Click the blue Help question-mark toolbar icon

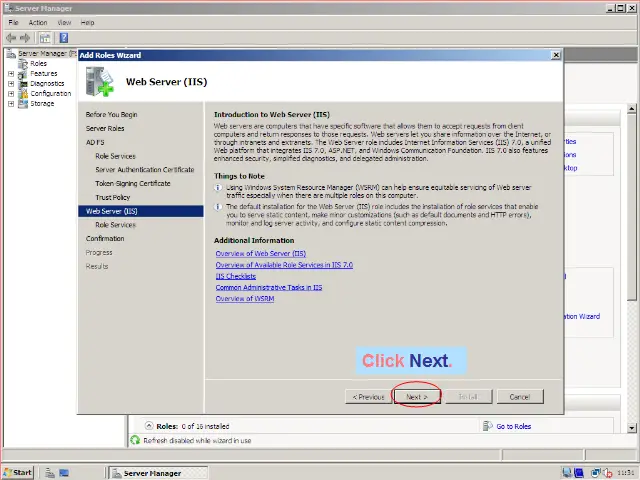[x=64, y=38]
